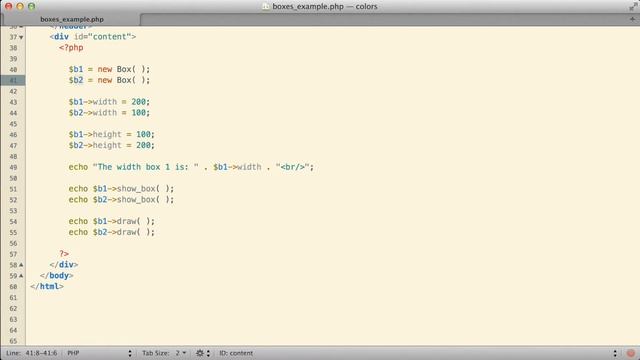The width and height of the screenshot is (640, 360).
Task: Click the echo 'The width box 1 is' line
Action: pyautogui.click(x=191, y=167)
